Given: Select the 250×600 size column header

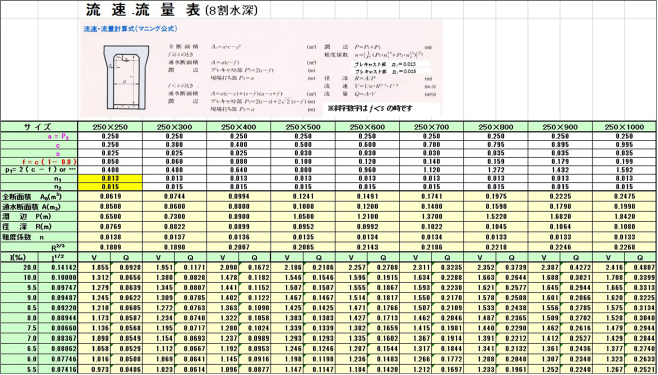Looking at the screenshot, I should tap(367, 127).
